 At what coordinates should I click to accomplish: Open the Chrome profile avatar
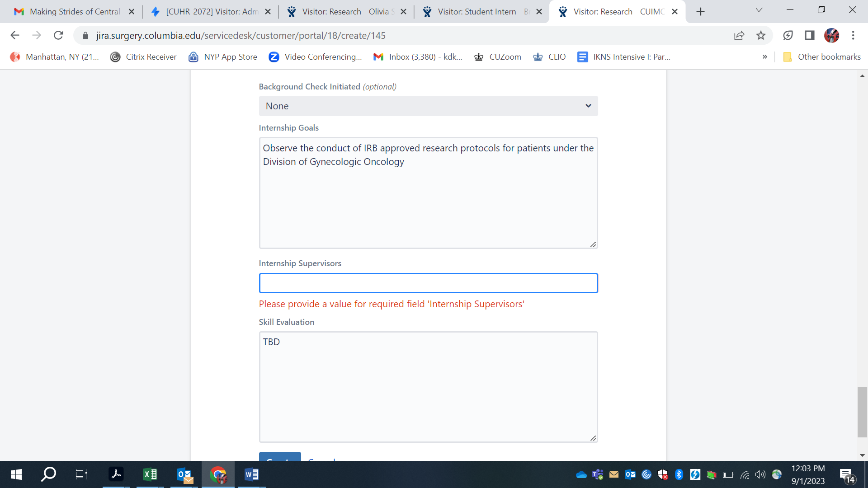831,35
